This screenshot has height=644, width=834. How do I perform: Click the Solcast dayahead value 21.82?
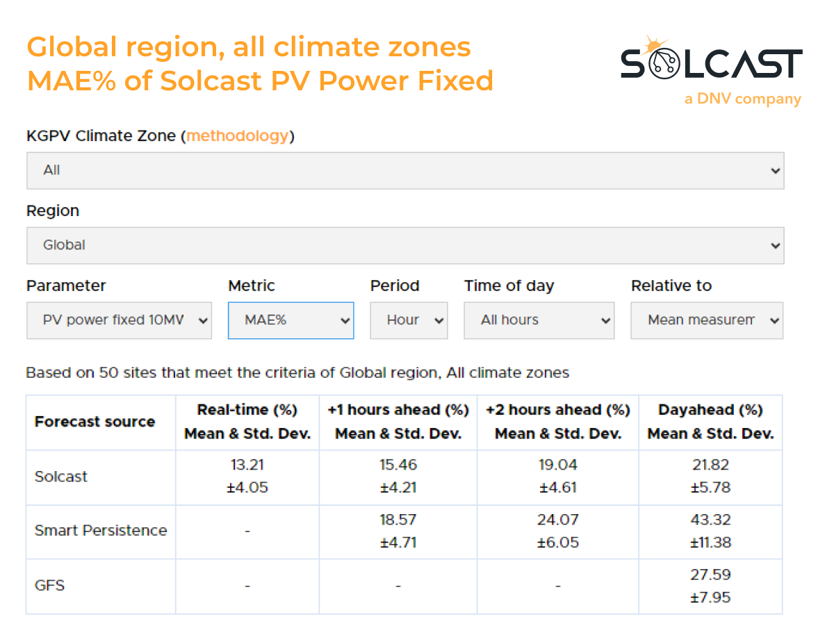pos(710,465)
